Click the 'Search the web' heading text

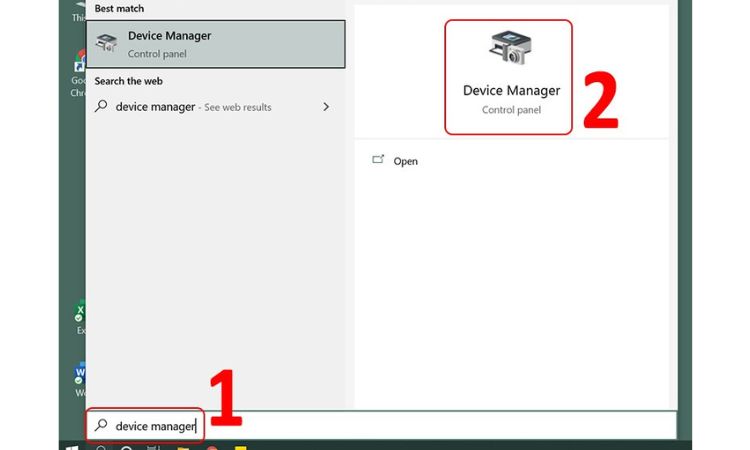pos(128,81)
